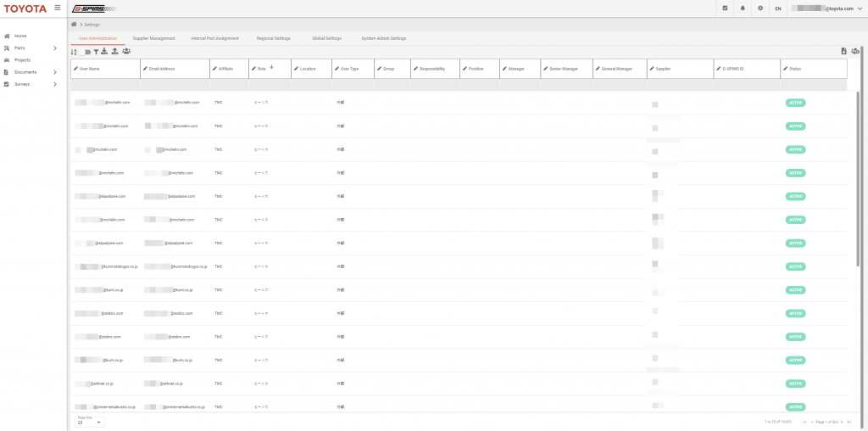Open the EN language selector

pyautogui.click(x=778, y=8)
